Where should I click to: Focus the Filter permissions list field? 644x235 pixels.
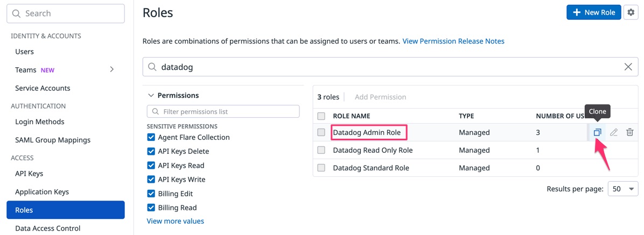pyautogui.click(x=226, y=111)
